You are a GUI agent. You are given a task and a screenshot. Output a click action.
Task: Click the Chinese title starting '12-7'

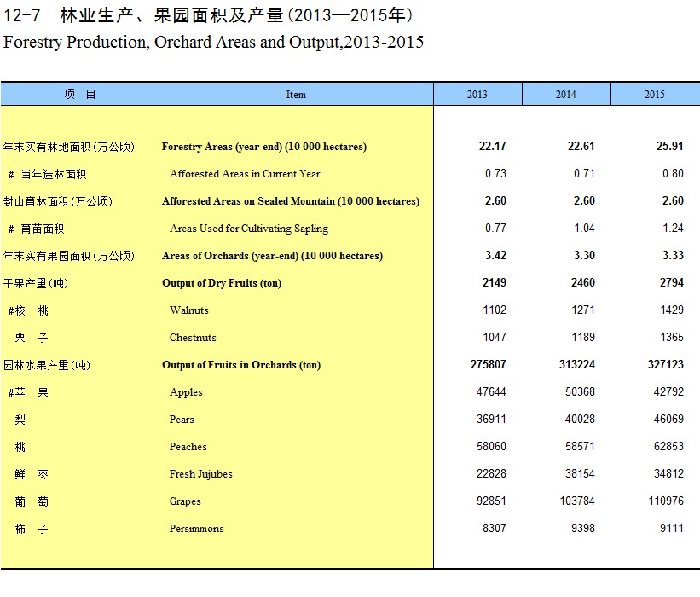[x=209, y=14]
